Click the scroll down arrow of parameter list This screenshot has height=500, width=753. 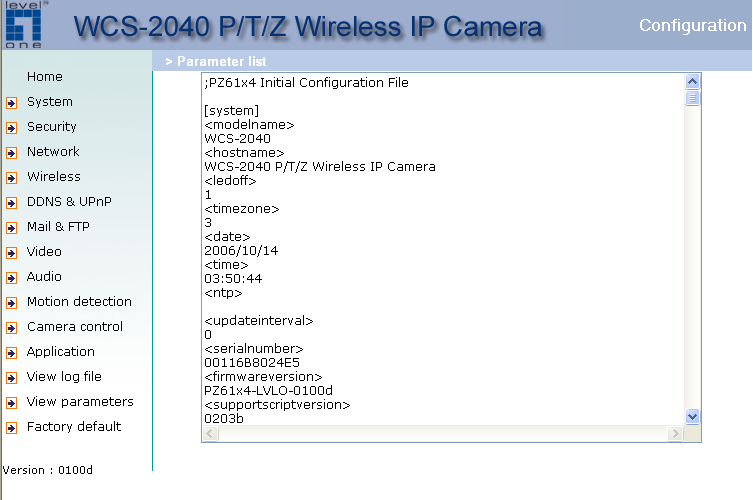click(692, 416)
